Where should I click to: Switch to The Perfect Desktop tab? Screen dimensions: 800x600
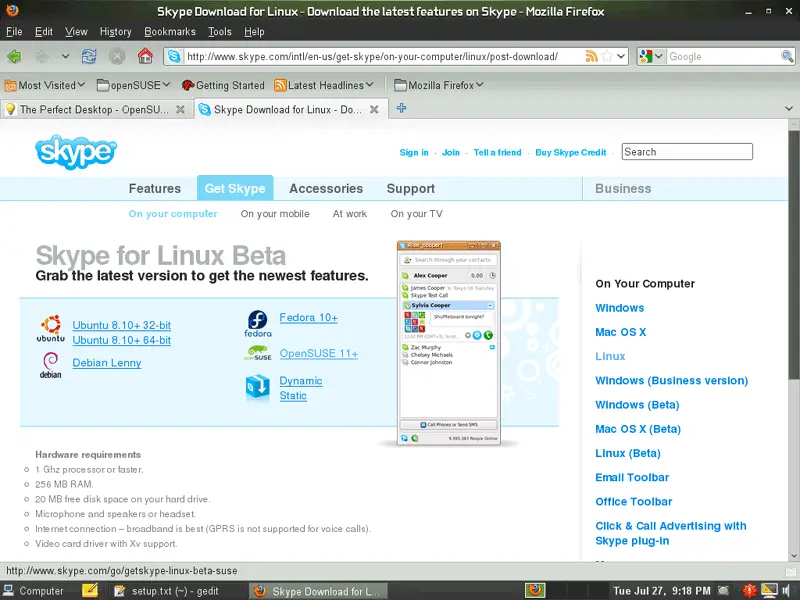pyautogui.click(x=96, y=109)
